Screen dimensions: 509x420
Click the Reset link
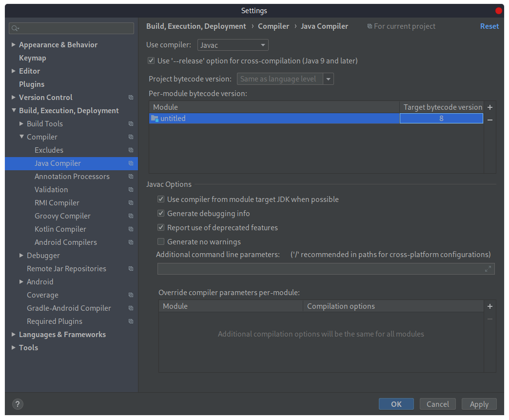(x=489, y=26)
